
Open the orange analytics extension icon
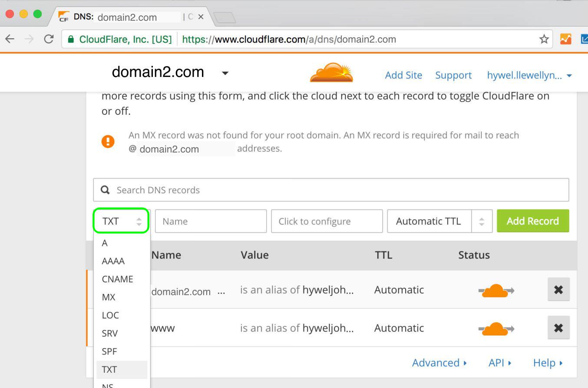[x=565, y=39]
